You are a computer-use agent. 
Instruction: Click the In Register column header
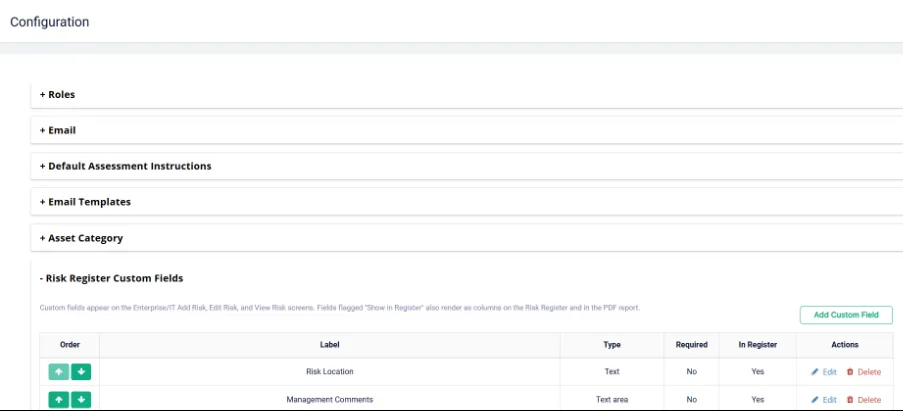[758, 345]
